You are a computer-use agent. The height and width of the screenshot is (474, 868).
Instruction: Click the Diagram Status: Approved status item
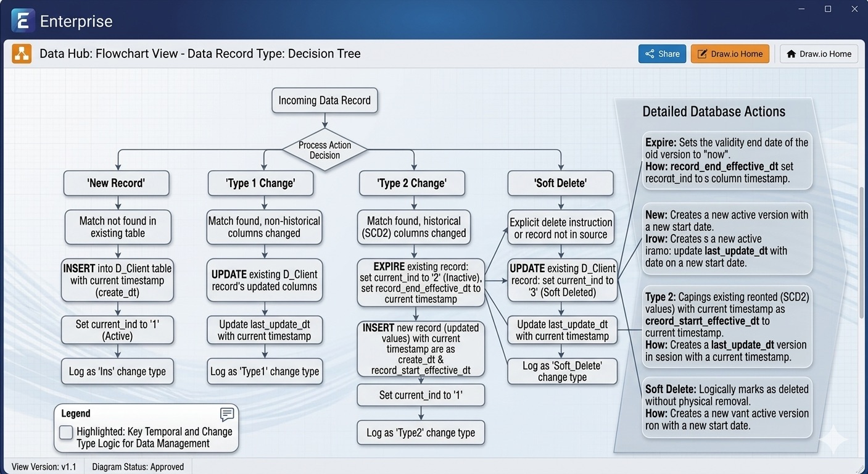coord(137,467)
